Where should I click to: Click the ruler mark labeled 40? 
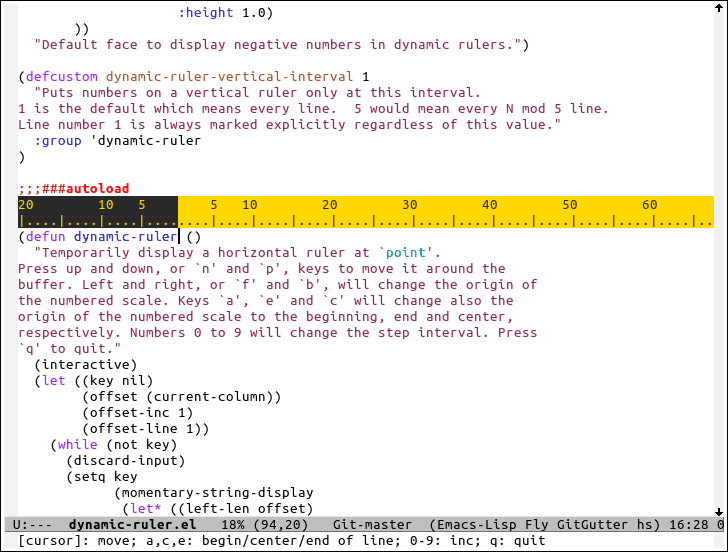click(x=489, y=205)
